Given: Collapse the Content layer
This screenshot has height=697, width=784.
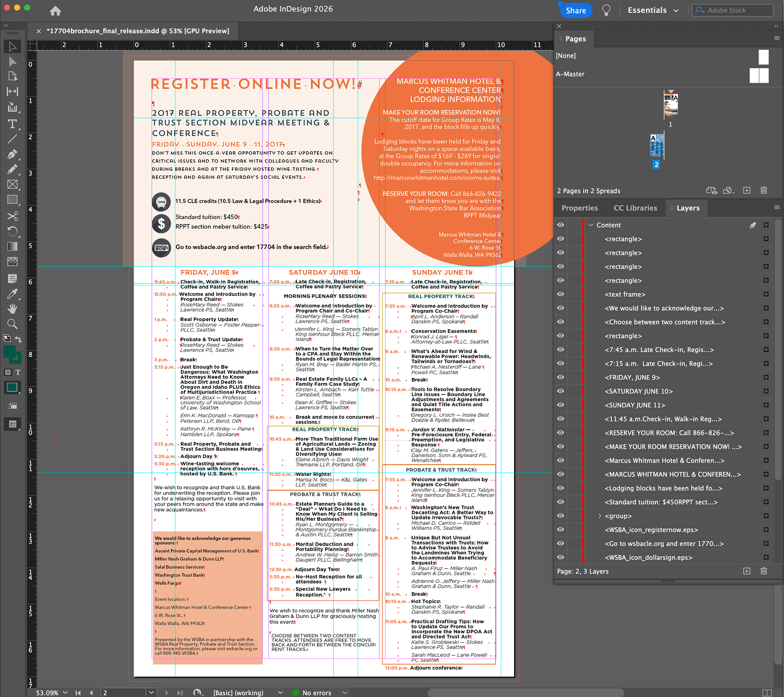Looking at the screenshot, I should (590, 225).
